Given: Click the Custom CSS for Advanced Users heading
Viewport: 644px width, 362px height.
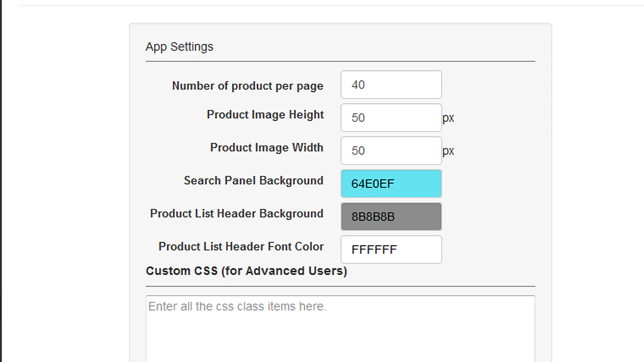Looking at the screenshot, I should tap(246, 271).
